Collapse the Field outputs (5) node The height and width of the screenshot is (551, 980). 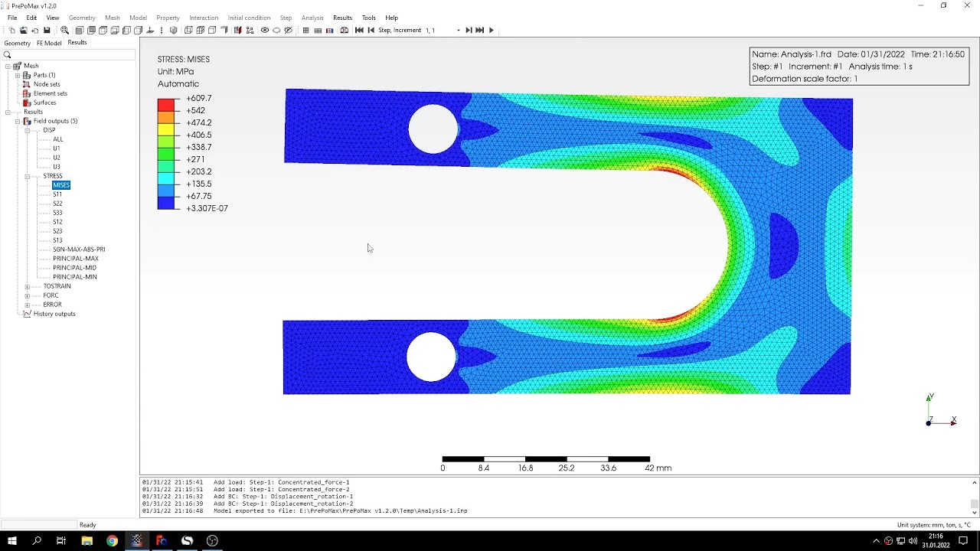(18, 121)
